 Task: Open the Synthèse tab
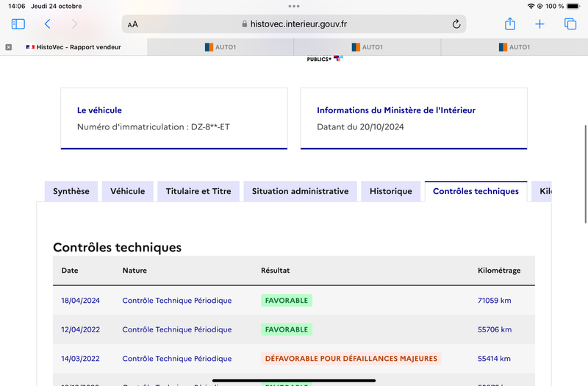(71, 191)
